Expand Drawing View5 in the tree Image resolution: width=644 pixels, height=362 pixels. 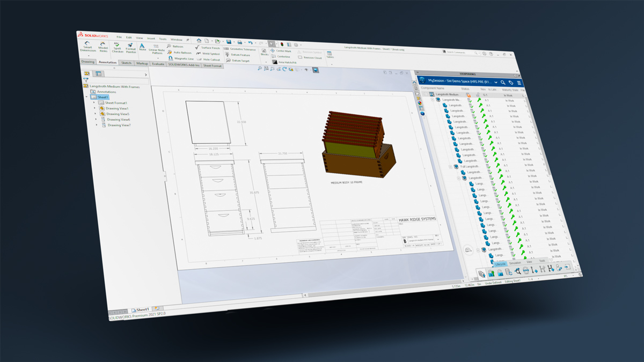tap(96, 114)
